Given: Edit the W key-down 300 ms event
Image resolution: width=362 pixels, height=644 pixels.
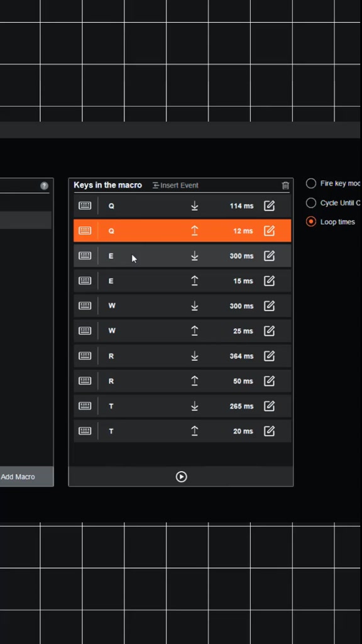Looking at the screenshot, I should click(x=269, y=306).
